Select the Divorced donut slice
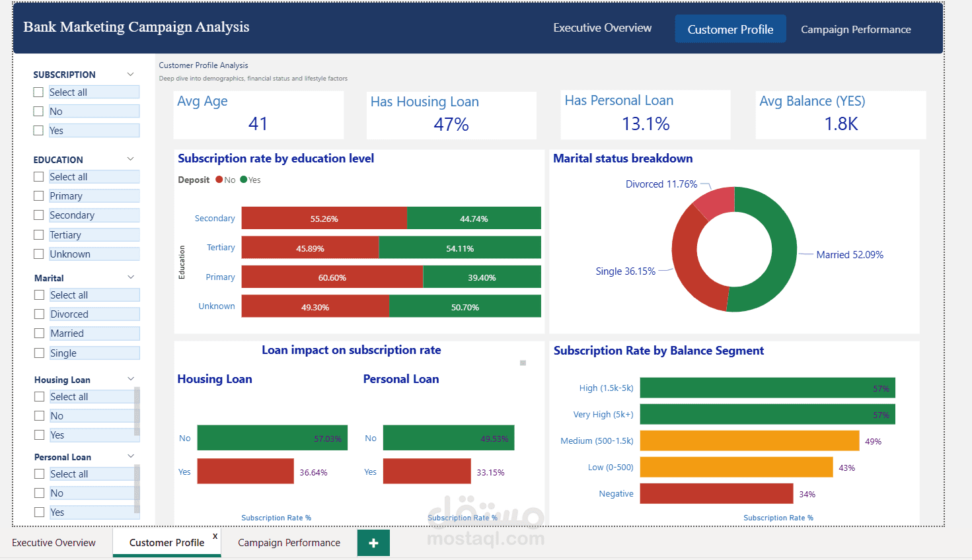Viewport: 972px width, 560px height. (717, 201)
